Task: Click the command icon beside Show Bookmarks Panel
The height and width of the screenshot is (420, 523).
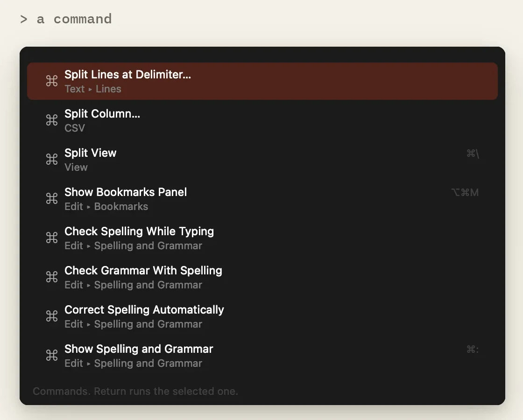Action: [x=52, y=199]
